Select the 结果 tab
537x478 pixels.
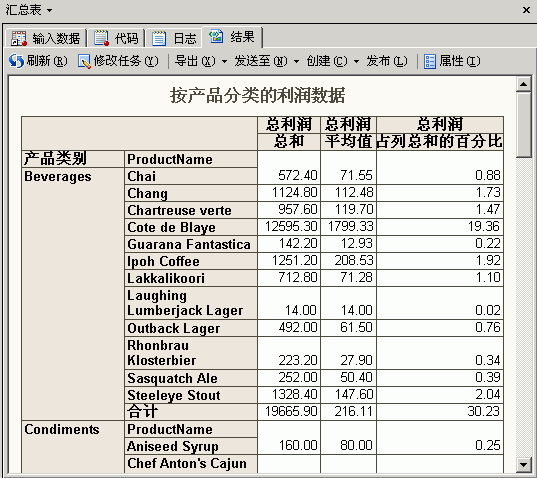tap(232, 37)
